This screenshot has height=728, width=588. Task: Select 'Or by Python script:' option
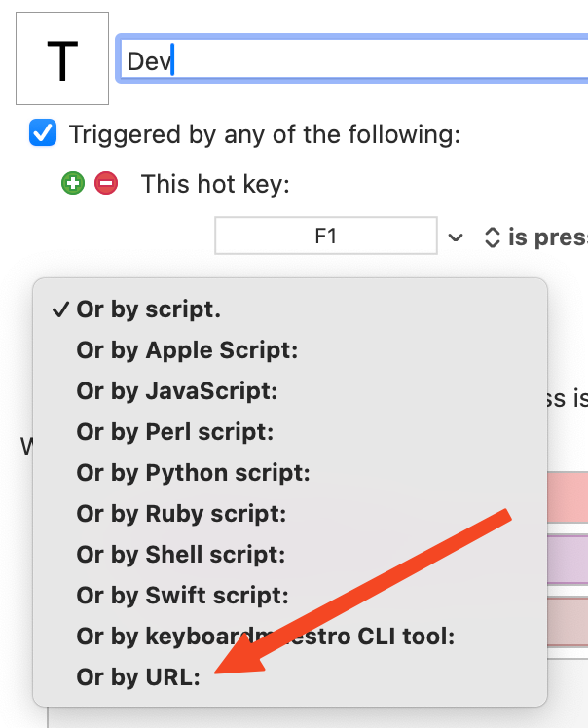[x=290, y=473]
